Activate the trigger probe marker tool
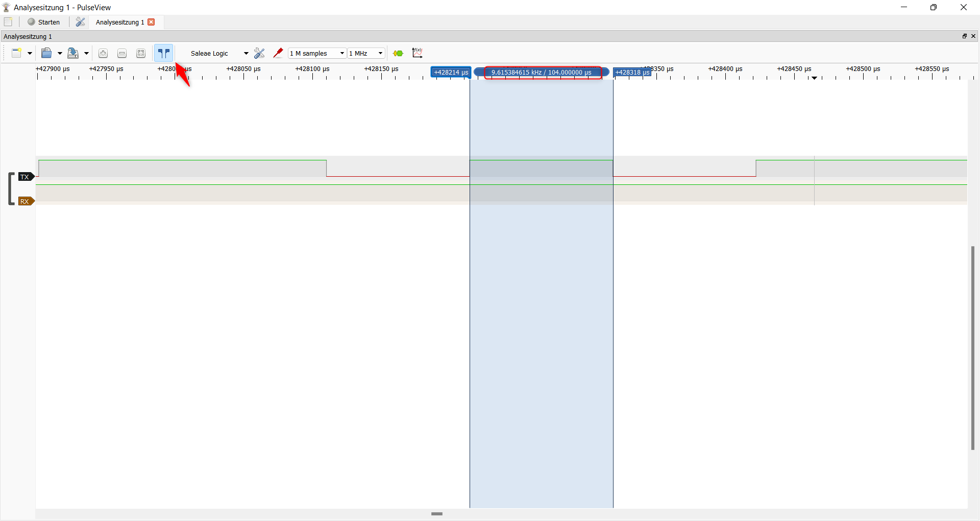The width and height of the screenshot is (980, 521). pyautogui.click(x=278, y=53)
